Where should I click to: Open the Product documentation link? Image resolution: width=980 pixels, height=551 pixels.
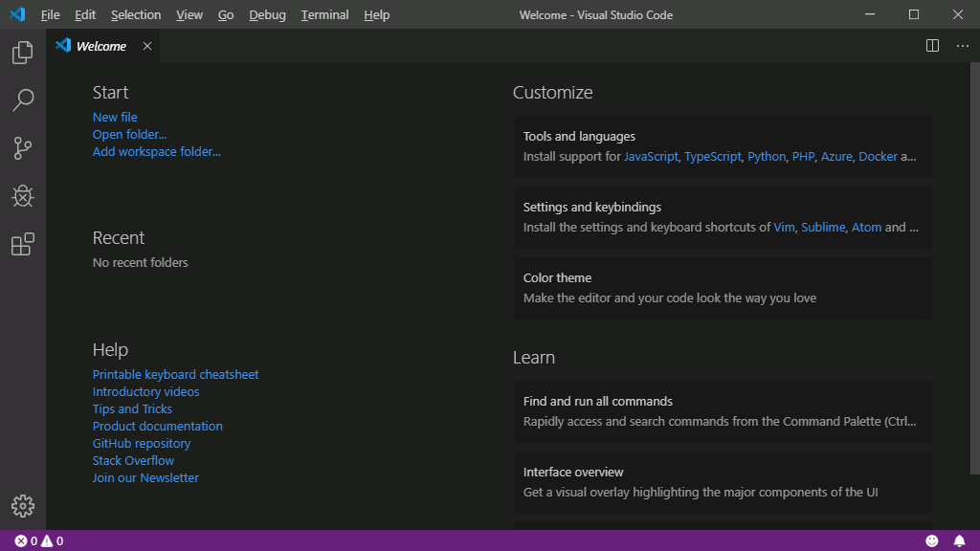(158, 426)
